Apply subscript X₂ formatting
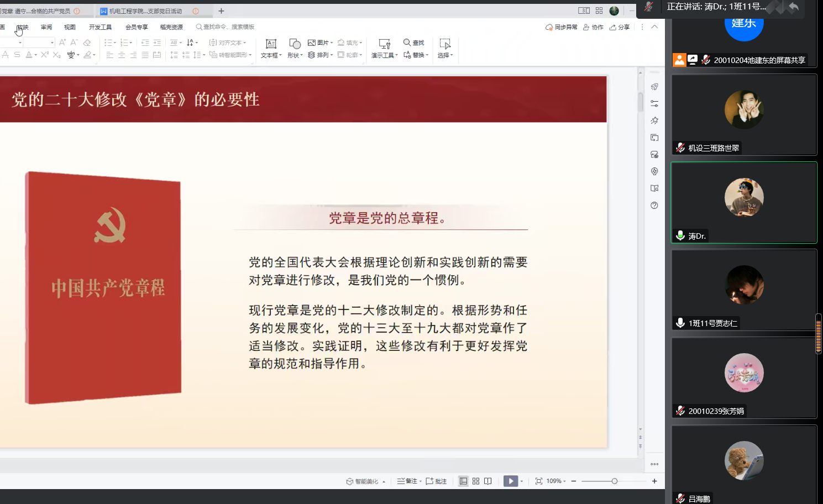Viewport: 823px width, 504px height. point(56,55)
